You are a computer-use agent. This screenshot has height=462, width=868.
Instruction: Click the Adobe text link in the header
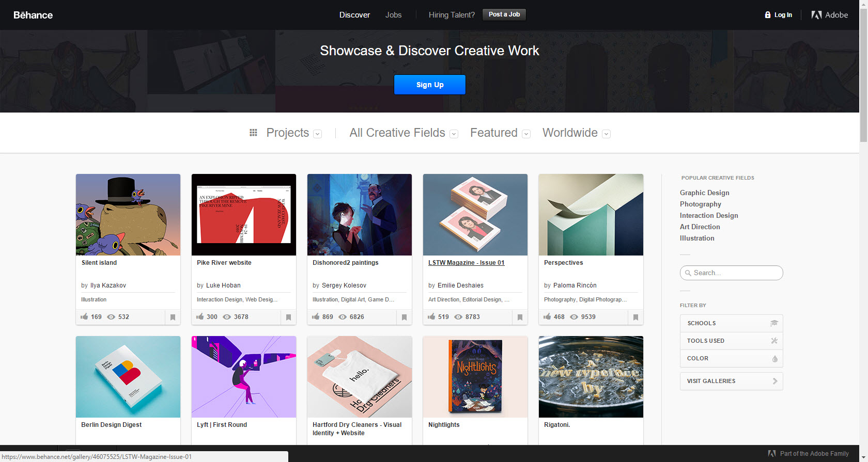[x=836, y=15]
